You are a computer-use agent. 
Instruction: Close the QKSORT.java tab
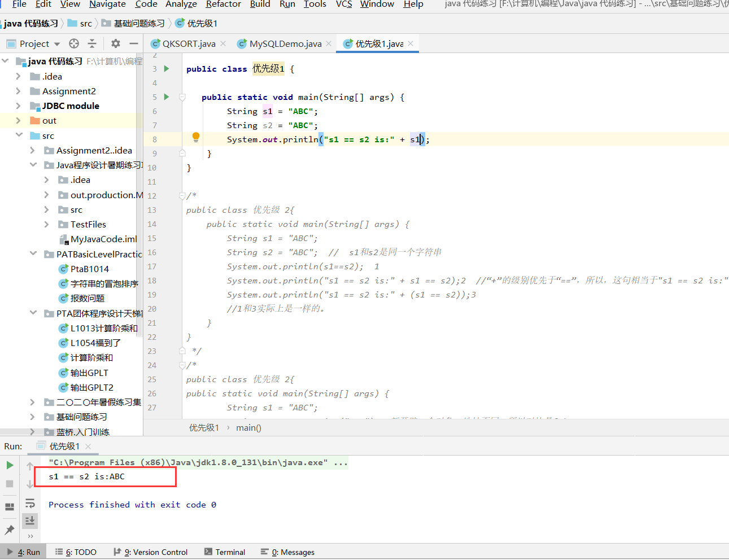(223, 43)
